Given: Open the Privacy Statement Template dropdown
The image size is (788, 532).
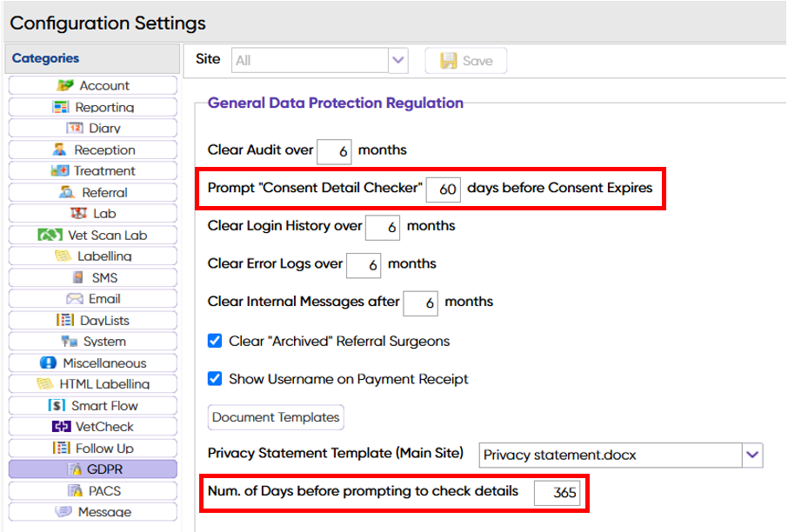Looking at the screenshot, I should [752, 456].
